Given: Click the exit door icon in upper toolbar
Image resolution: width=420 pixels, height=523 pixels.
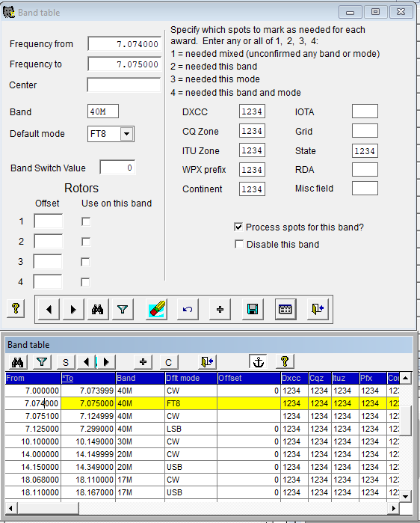Looking at the screenshot, I should click(x=318, y=310).
